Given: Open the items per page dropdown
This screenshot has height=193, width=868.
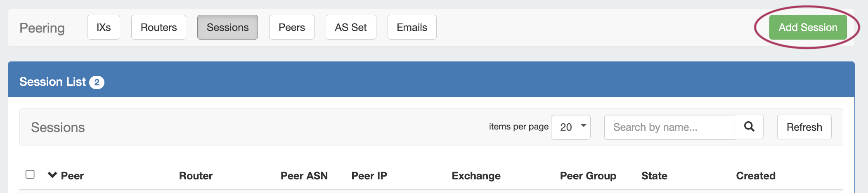Looking at the screenshot, I should (570, 127).
